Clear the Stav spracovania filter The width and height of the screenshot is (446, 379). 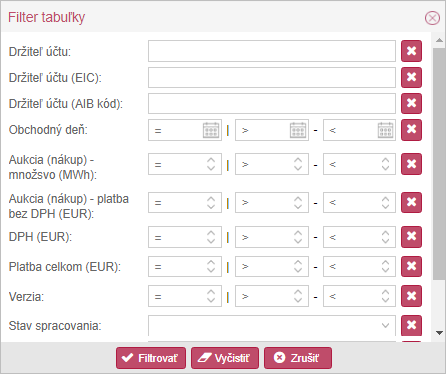[x=411, y=325]
